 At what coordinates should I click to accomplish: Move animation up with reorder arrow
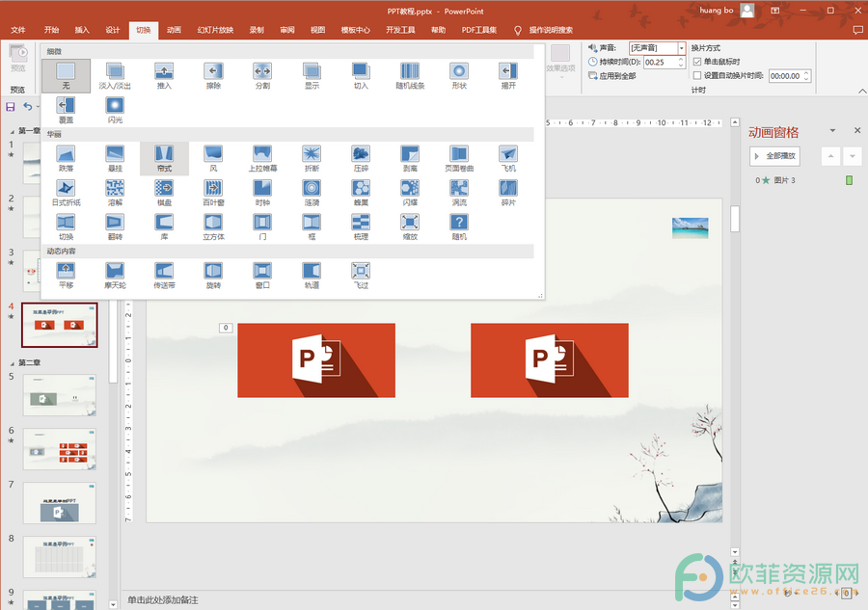pos(830,156)
